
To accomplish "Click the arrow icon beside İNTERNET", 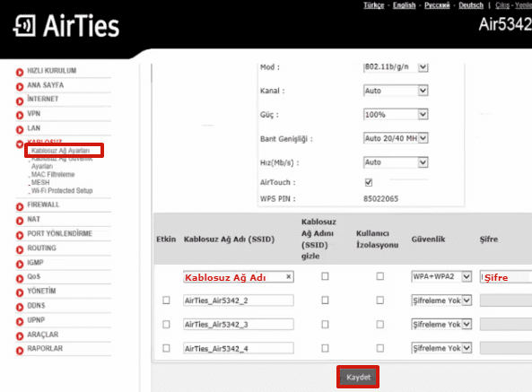I will tap(20, 100).
